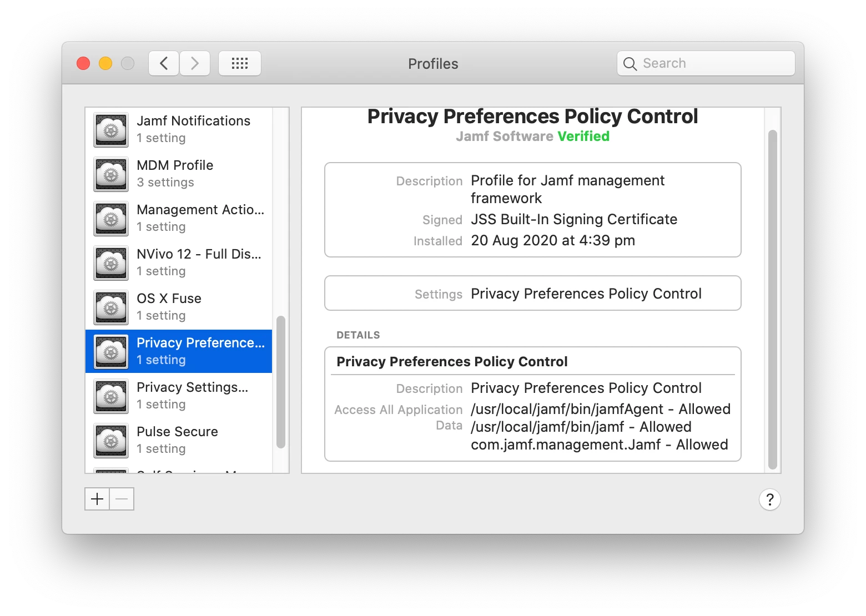The width and height of the screenshot is (866, 616).
Task: Click the selected Privacy Preferences profile icon
Action: click(111, 352)
